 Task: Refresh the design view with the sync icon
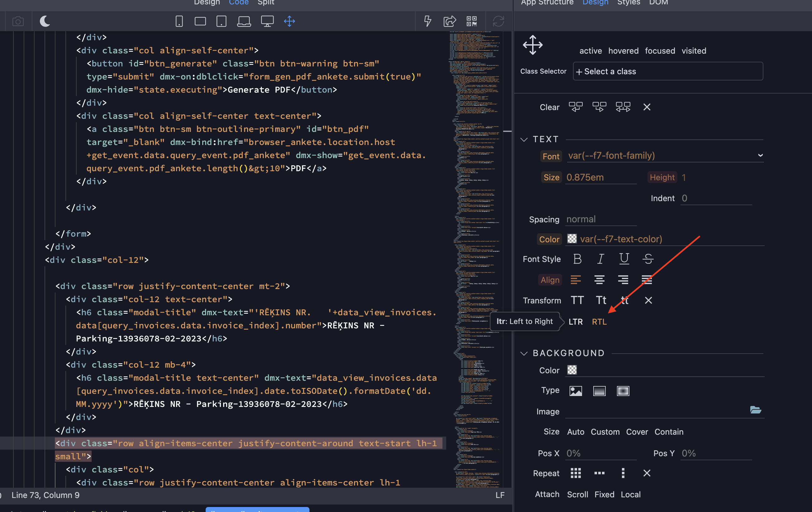click(x=498, y=21)
